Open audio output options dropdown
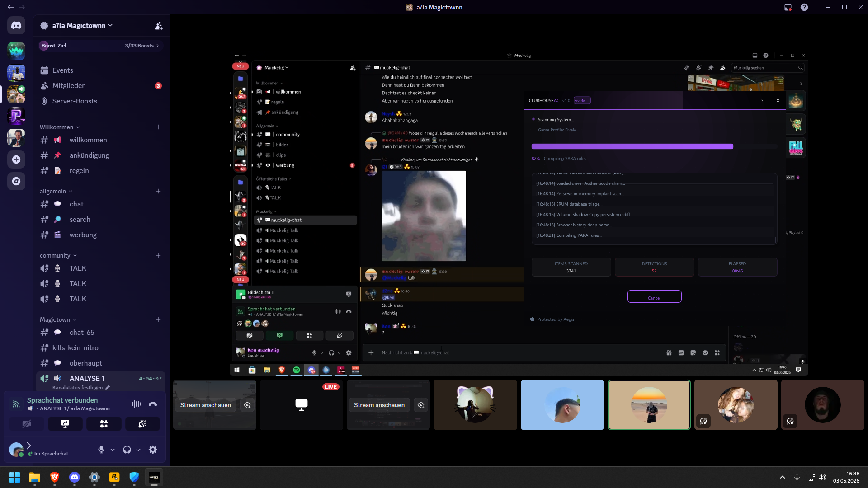 tap(138, 450)
